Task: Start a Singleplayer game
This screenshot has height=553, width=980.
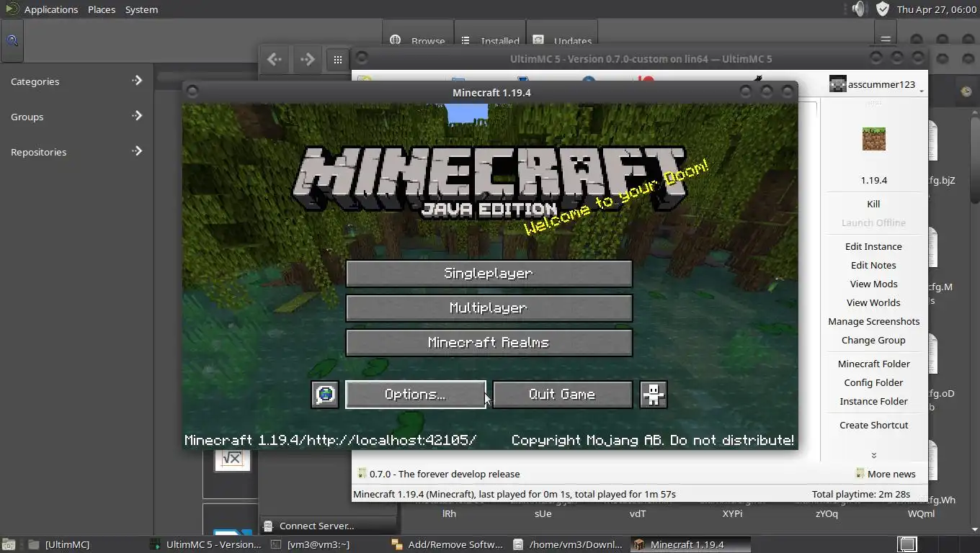Action: [489, 274]
